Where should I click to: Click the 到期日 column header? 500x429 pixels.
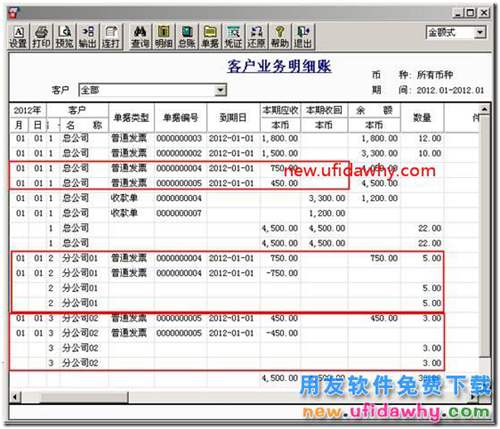[233, 118]
